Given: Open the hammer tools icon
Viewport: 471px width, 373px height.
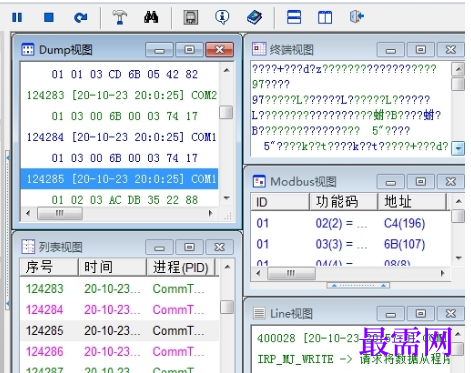Looking at the screenshot, I should [119, 17].
